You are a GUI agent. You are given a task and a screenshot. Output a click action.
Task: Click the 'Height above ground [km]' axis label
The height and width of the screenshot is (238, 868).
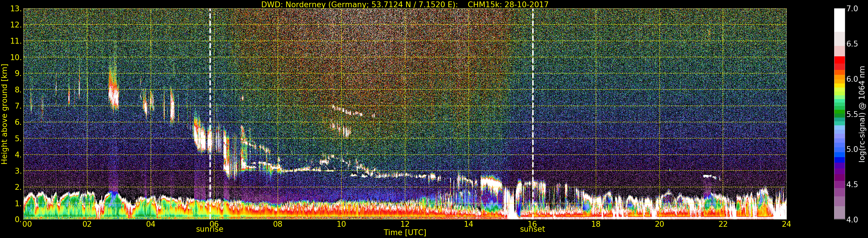(x=4, y=114)
